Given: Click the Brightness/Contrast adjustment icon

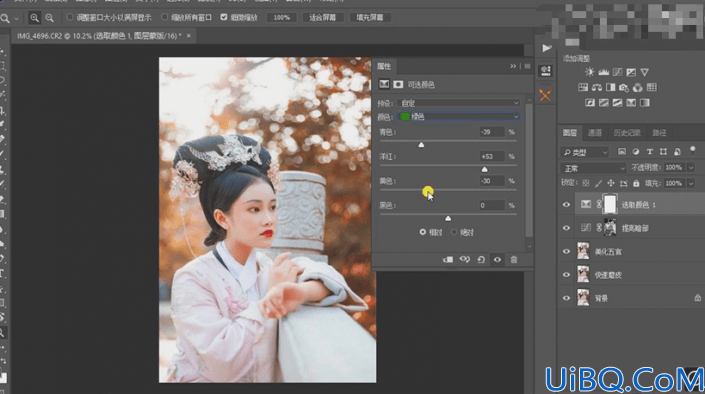Looking at the screenshot, I should point(589,72).
